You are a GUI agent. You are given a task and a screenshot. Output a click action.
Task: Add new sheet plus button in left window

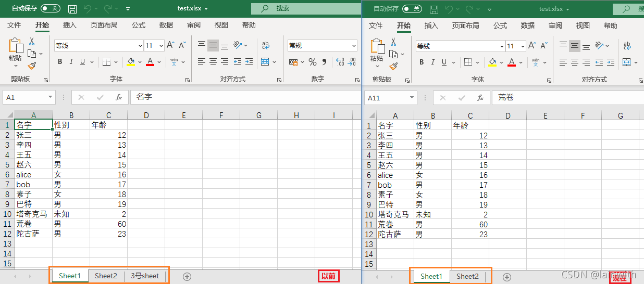(x=187, y=276)
